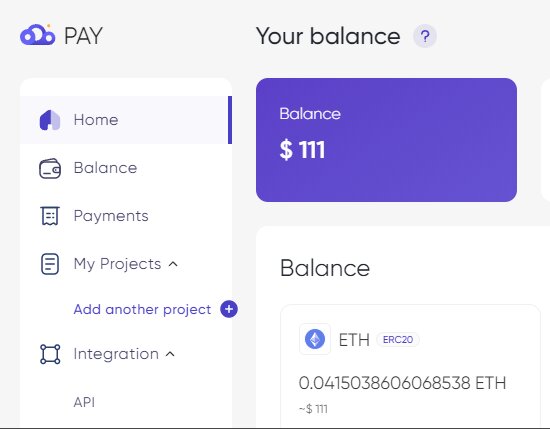
Task: Click the Balance wallet icon
Action: click(x=50, y=168)
